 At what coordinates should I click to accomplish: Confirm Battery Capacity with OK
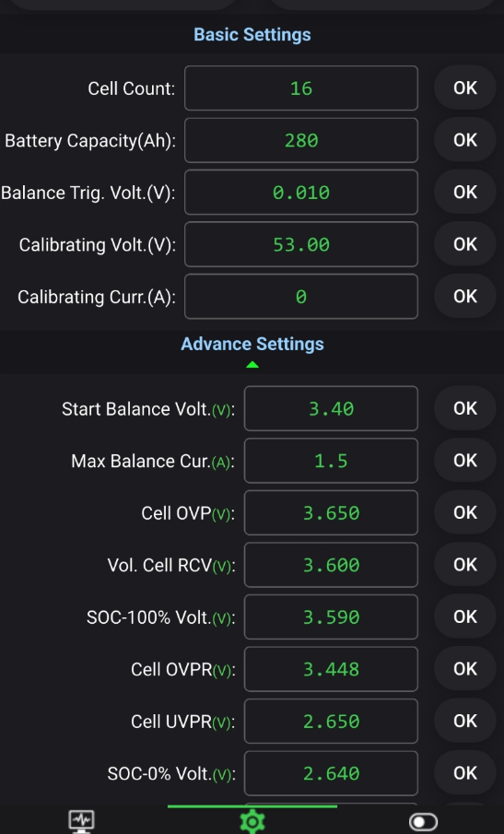pos(465,140)
